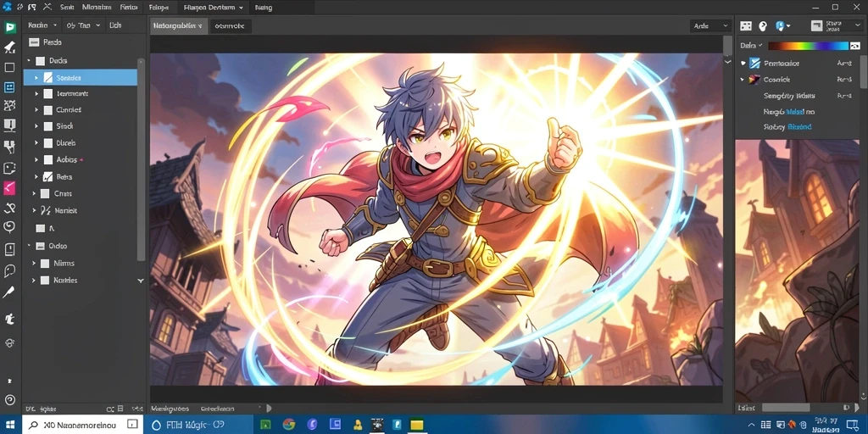
Task: Open the yellow file explorer taskbar icon
Action: tap(417, 425)
